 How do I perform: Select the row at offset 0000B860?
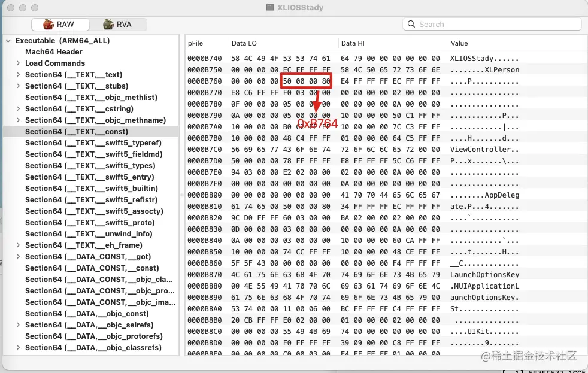(x=386, y=263)
